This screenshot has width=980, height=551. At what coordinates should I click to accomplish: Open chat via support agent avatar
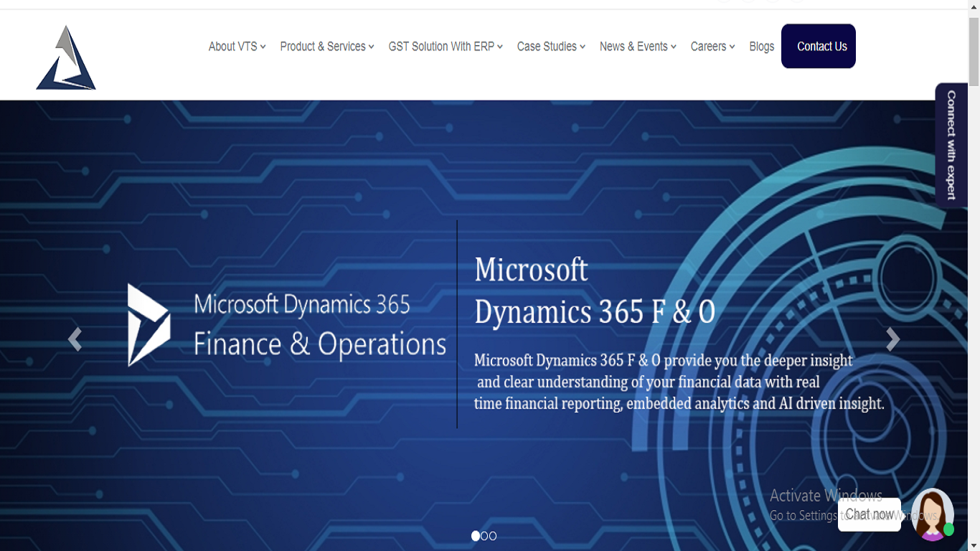point(932,514)
